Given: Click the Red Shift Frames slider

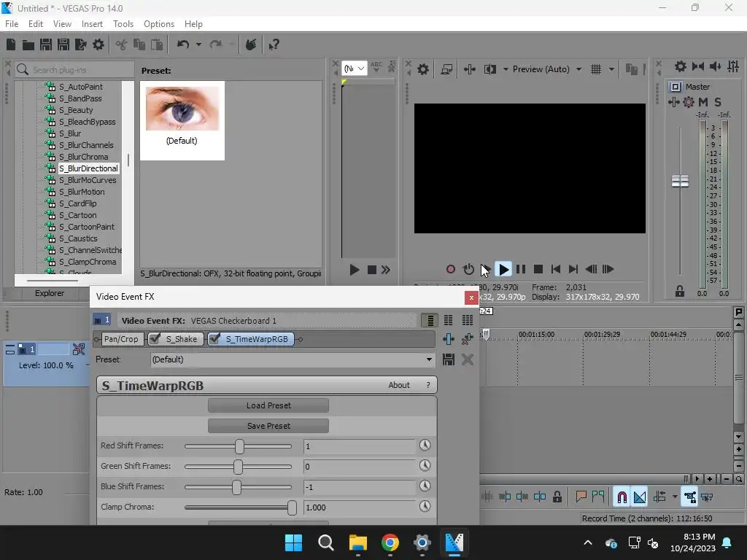Looking at the screenshot, I should 239,446.
